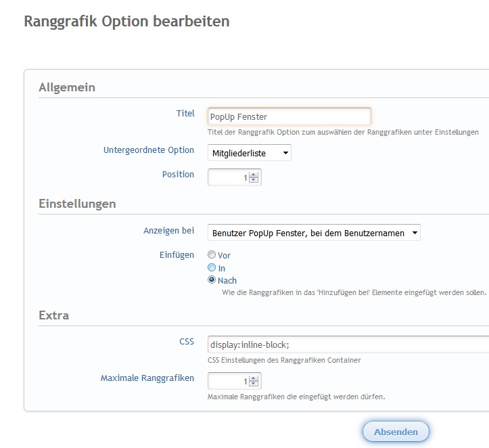489x448 pixels.
Task: Decrease the Position value with down arrow
Action: click(254, 180)
